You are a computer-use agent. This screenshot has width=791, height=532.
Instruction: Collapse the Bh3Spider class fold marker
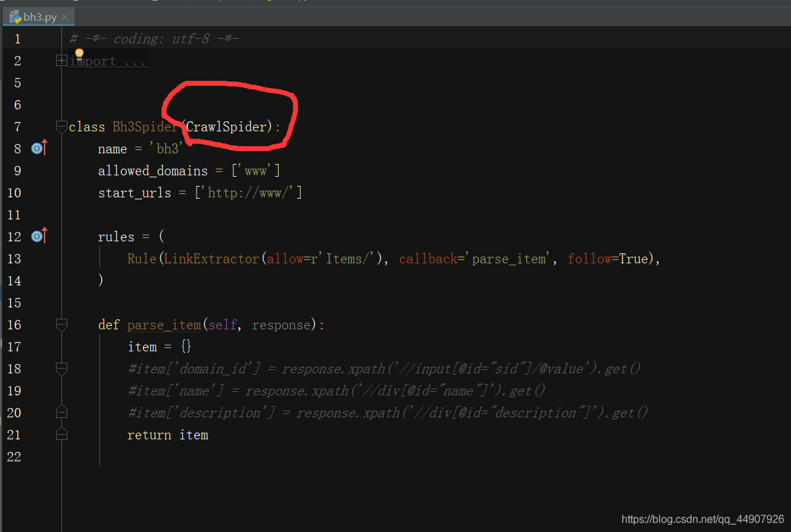pos(61,126)
